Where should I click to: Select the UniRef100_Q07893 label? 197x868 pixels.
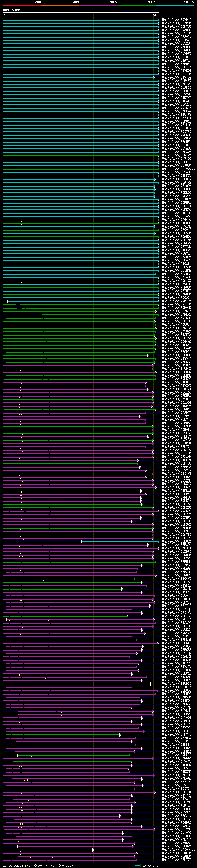[177, 159]
